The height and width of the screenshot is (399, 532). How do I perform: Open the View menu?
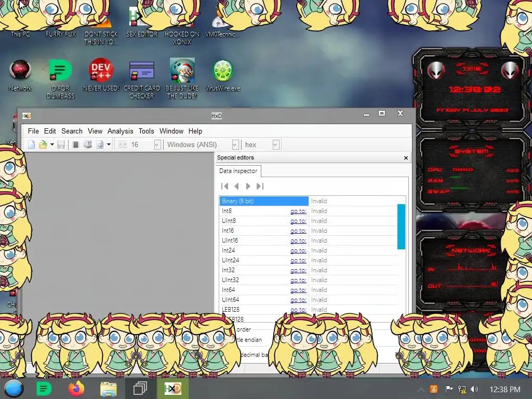(x=95, y=131)
